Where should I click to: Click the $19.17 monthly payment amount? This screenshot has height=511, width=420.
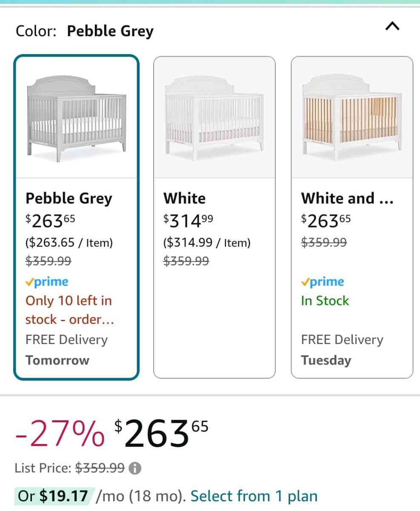pos(62,496)
